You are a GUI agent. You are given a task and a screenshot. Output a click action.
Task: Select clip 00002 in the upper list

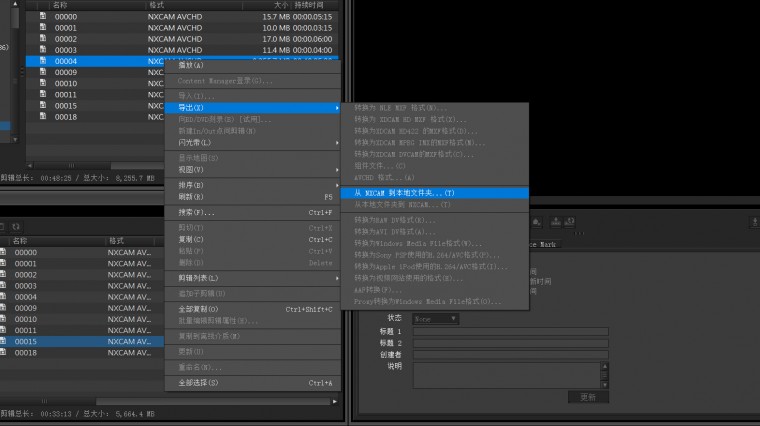[x=182, y=39]
